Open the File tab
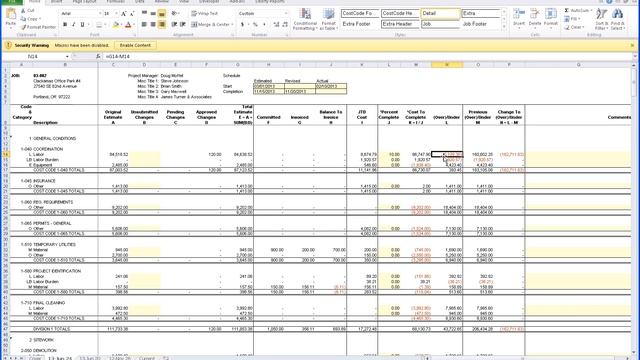 [12, 2]
